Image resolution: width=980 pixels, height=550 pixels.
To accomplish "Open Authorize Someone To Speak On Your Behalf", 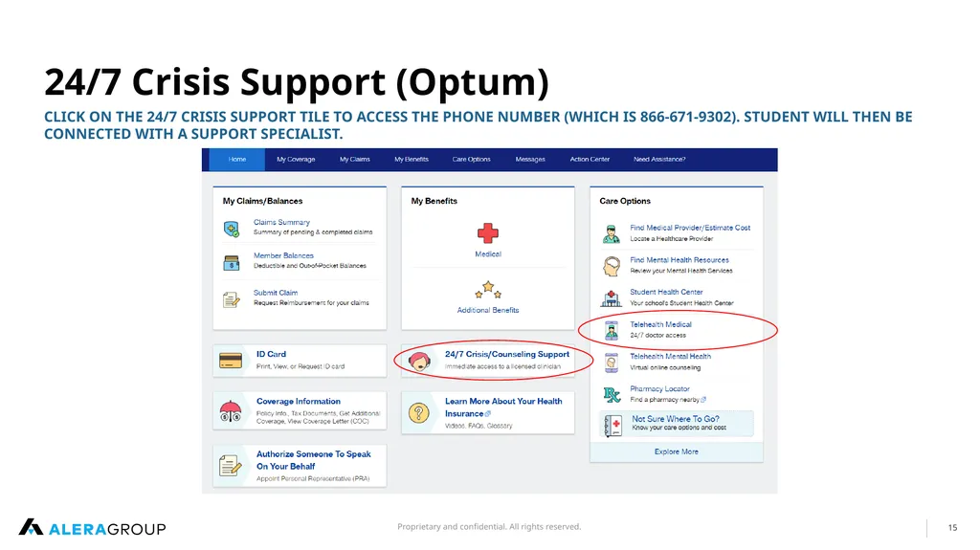I will [x=313, y=460].
